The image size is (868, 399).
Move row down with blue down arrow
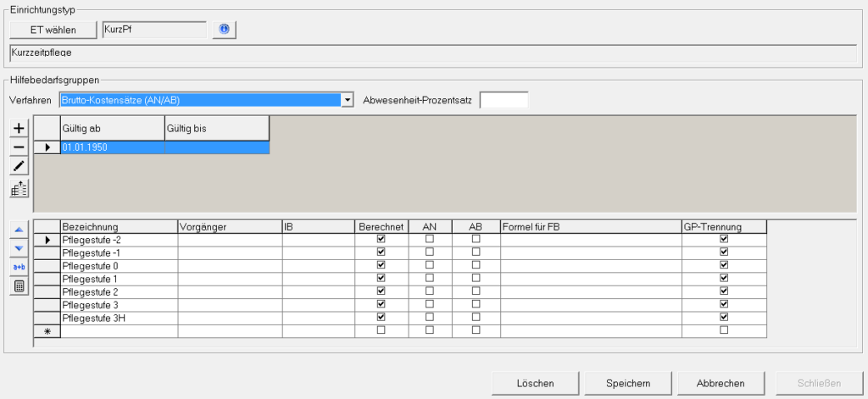click(19, 248)
